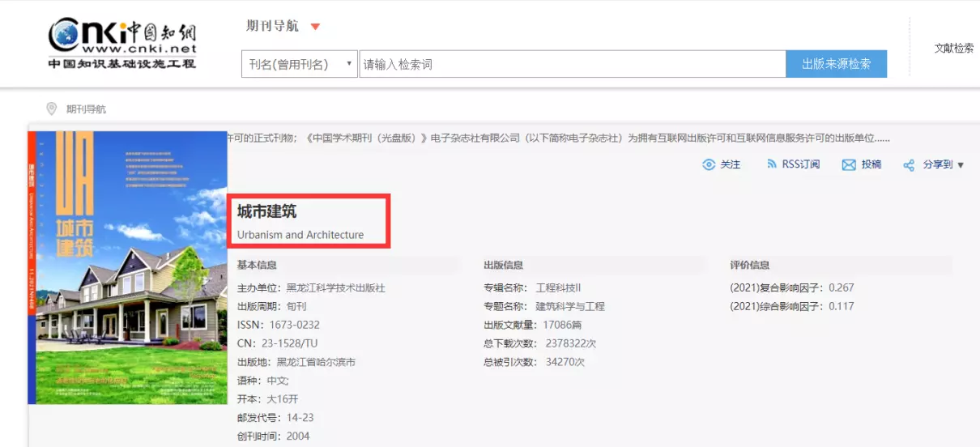Select the 邮发代号 value 14-23
The height and width of the screenshot is (447, 980).
point(300,418)
